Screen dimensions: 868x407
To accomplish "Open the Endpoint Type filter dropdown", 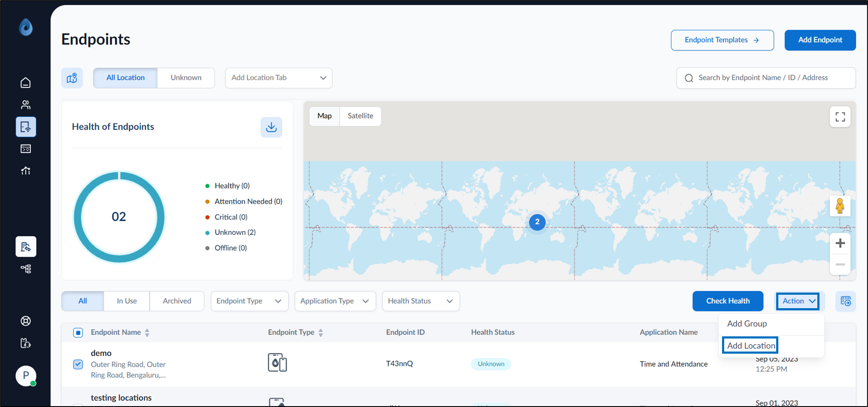I will click(249, 301).
